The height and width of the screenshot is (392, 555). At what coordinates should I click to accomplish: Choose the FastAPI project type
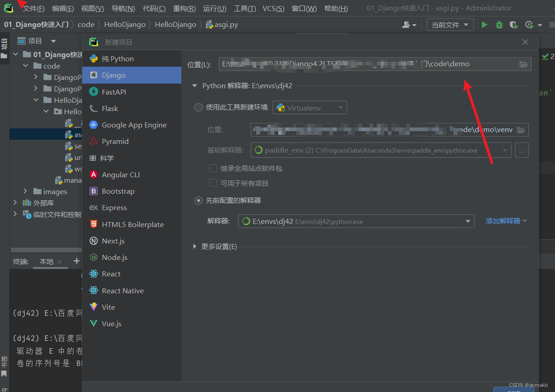click(132, 92)
